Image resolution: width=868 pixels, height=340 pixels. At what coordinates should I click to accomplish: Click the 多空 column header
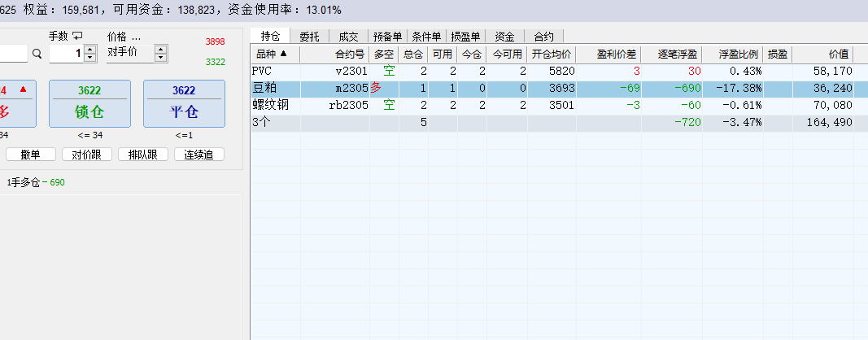point(384,54)
